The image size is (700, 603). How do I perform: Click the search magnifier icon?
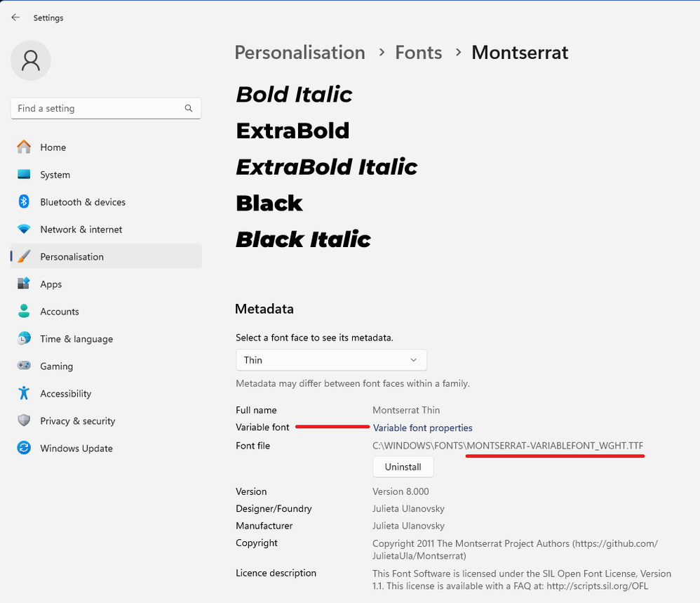(189, 108)
